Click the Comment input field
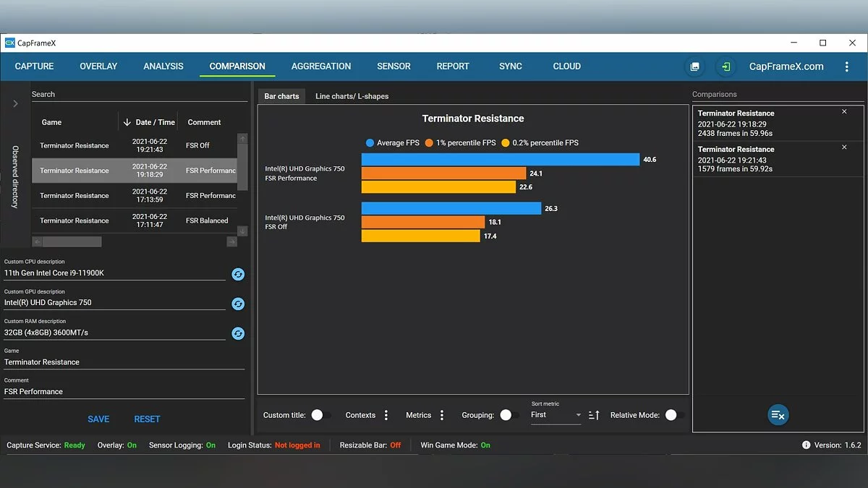This screenshot has width=868, height=488. coord(123,392)
